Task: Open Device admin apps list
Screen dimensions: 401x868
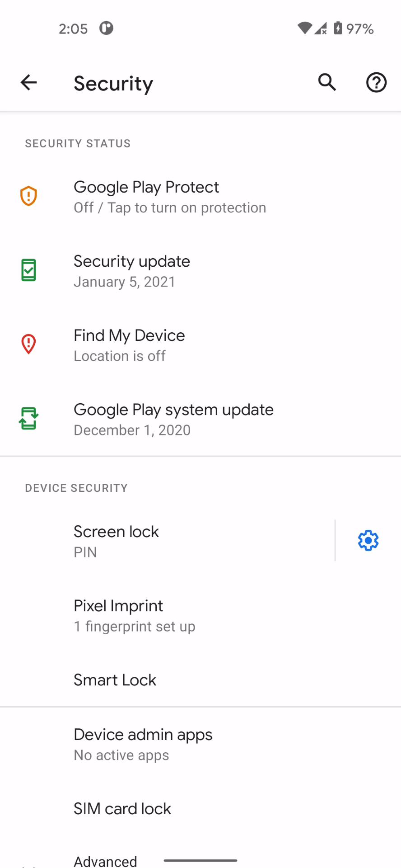Action: (x=143, y=744)
